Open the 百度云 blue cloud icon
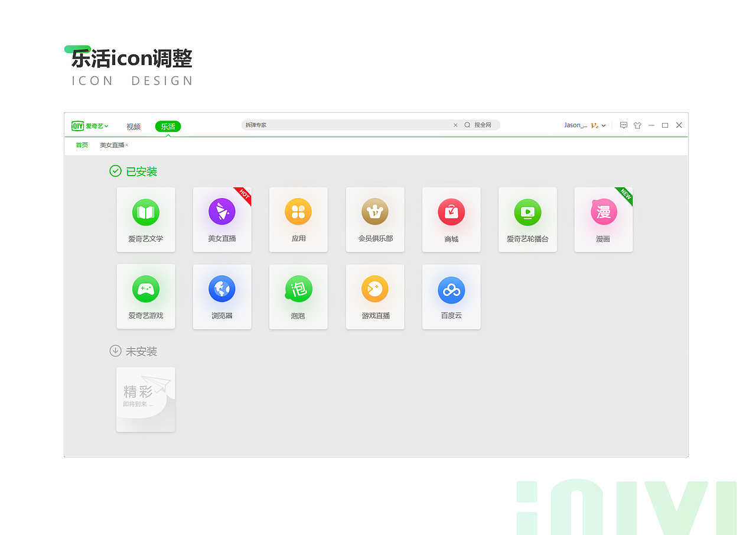 pyautogui.click(x=451, y=289)
